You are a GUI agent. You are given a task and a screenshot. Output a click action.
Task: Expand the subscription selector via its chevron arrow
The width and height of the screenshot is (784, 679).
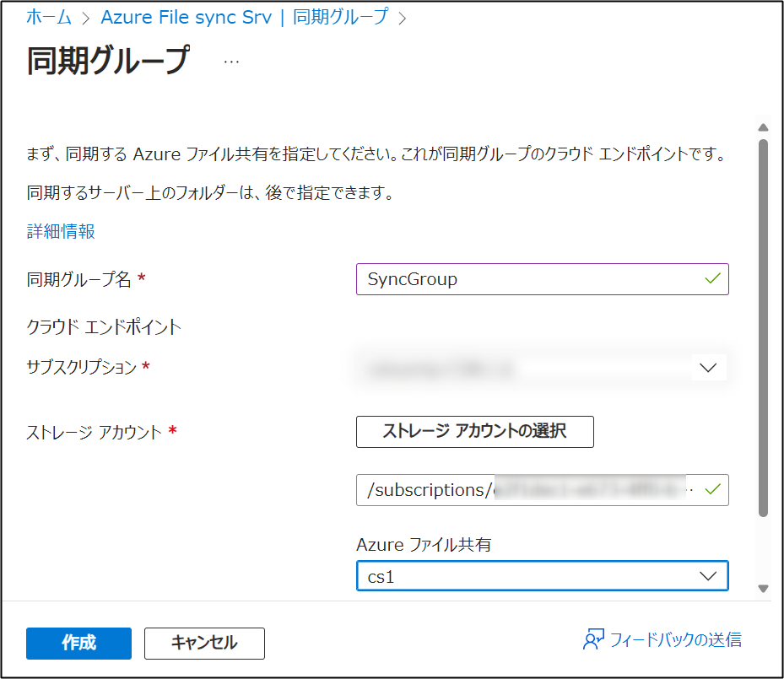click(709, 367)
